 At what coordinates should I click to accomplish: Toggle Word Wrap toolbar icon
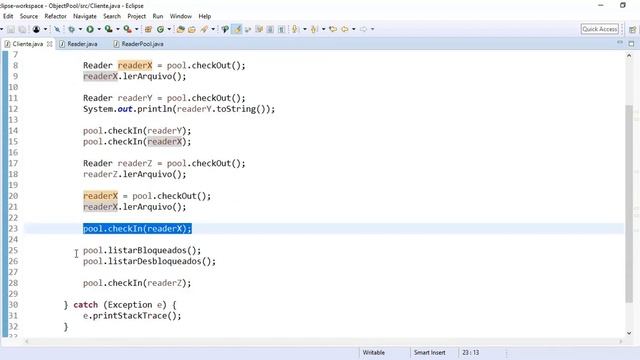(248, 29)
